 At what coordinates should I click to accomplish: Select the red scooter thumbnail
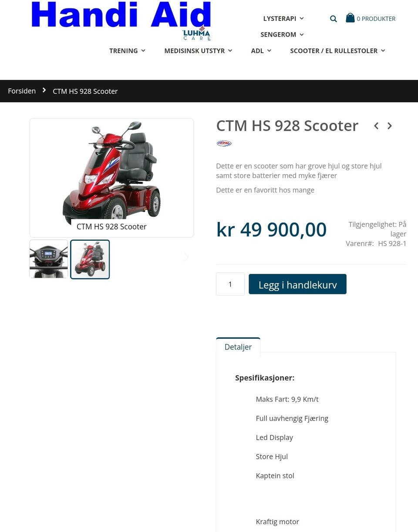point(90,259)
